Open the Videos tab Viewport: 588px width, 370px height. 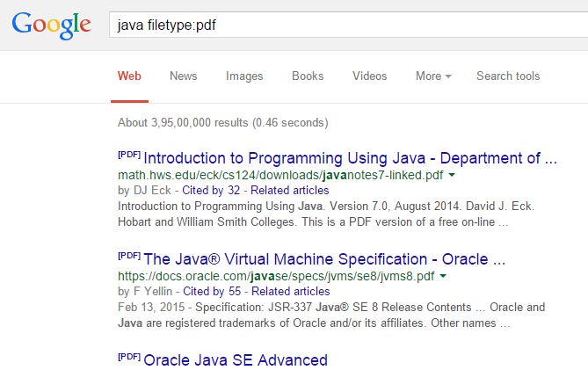tap(370, 76)
